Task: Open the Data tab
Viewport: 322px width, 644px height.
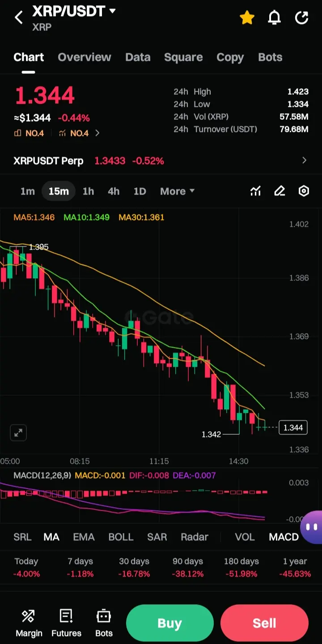Action: [x=138, y=57]
